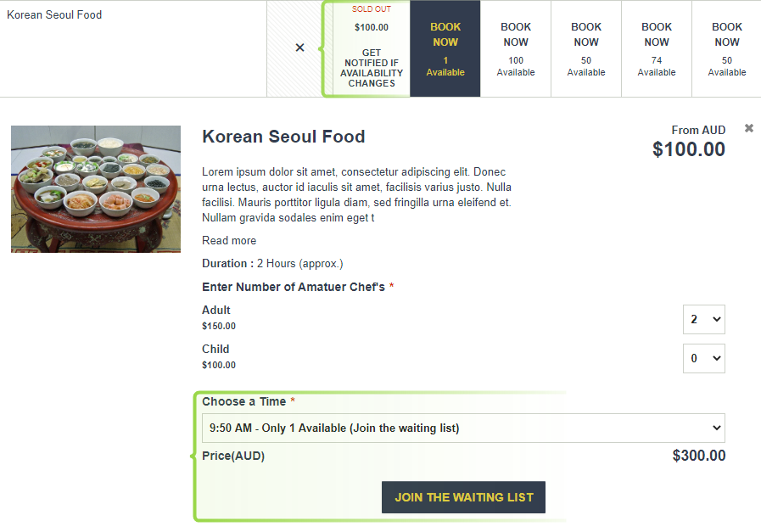Click the chevron arrow of the time selector
Screen dimensions: 761x532
[716, 428]
